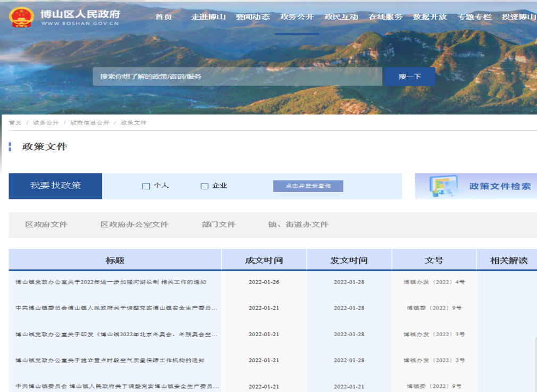Screen dimensions: 537x392
Task: Click the 政府信息公开 breadcrumb link
Action: point(89,123)
